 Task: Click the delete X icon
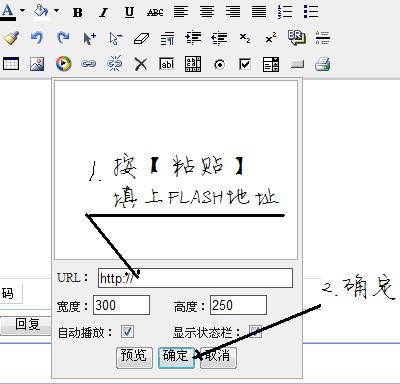coord(141,64)
